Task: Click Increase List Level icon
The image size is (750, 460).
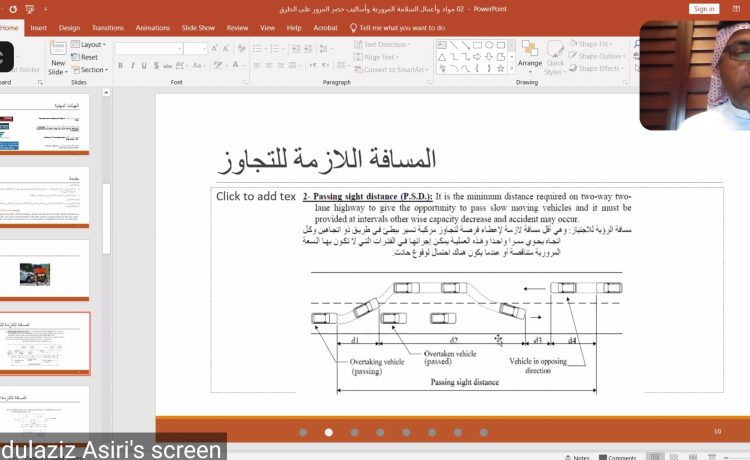Action: click(309, 48)
